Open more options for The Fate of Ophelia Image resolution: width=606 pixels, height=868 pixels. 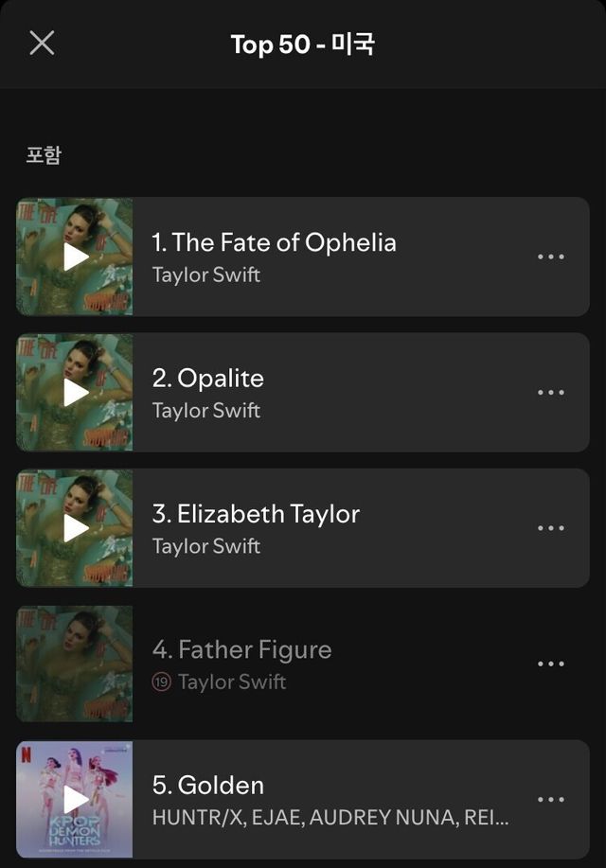pos(550,257)
